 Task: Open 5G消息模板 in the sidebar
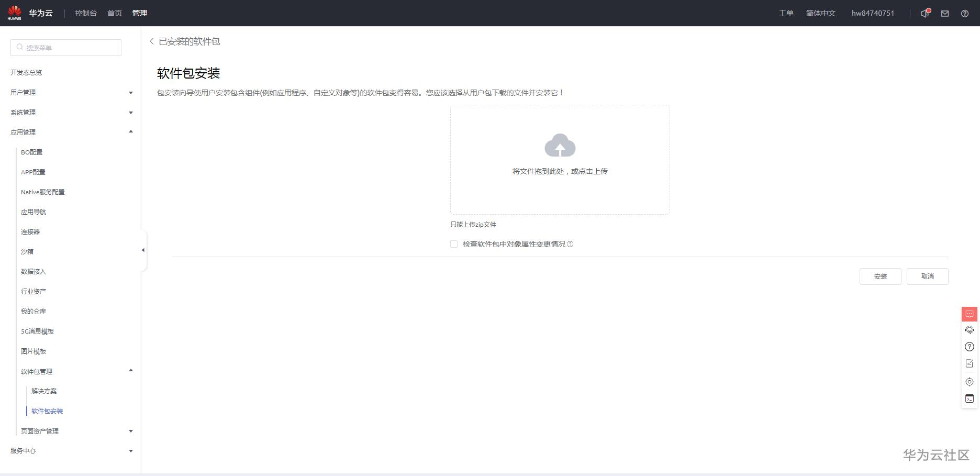coord(38,331)
